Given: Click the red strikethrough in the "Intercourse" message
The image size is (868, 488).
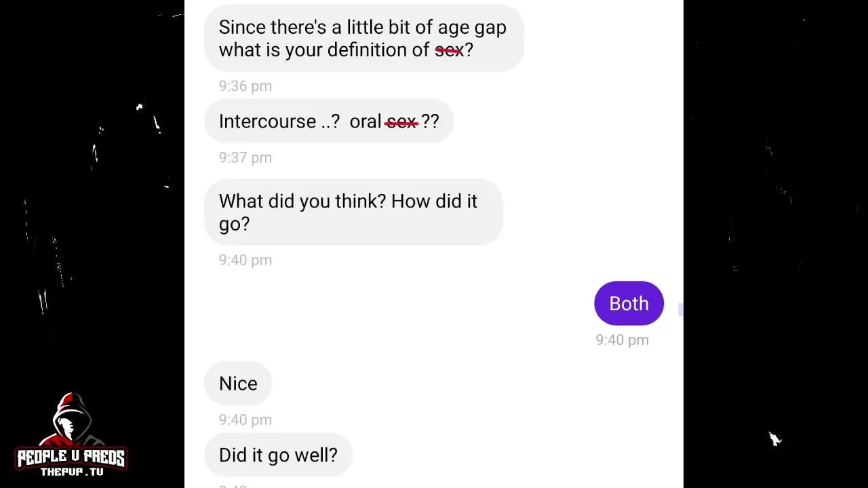Looking at the screenshot, I should (x=401, y=122).
